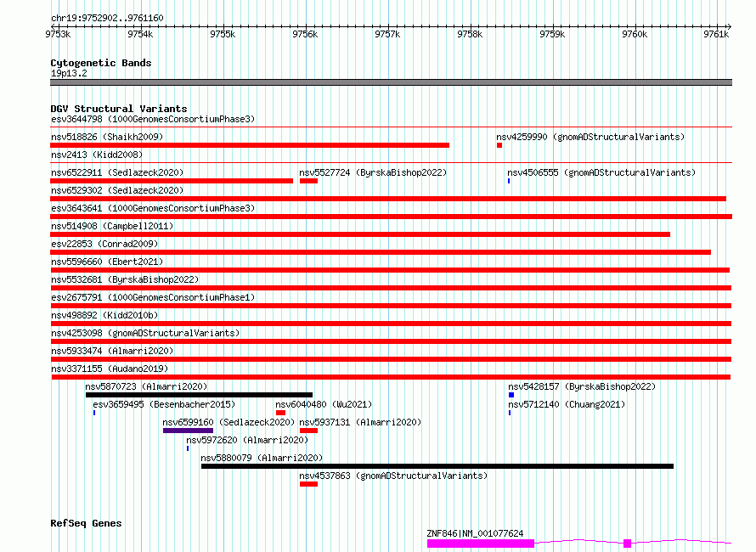The image size is (756, 552).
Task: Open the nsv6599160 (Sedlazeck2020) label
Action: pos(228,422)
